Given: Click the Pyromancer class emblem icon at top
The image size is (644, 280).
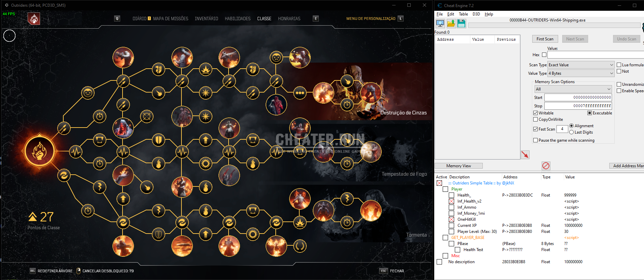Looking at the screenshot, I should pyautogui.click(x=34, y=19).
